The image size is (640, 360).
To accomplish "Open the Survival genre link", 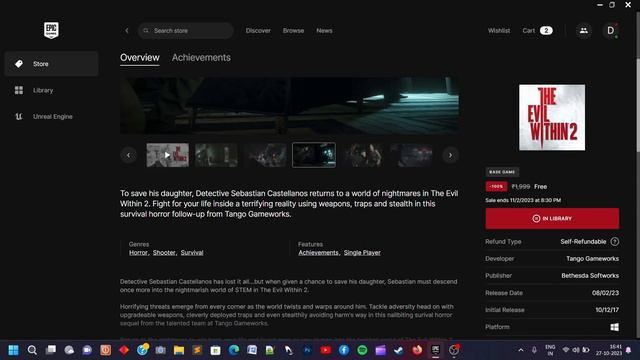I will pyautogui.click(x=192, y=253).
